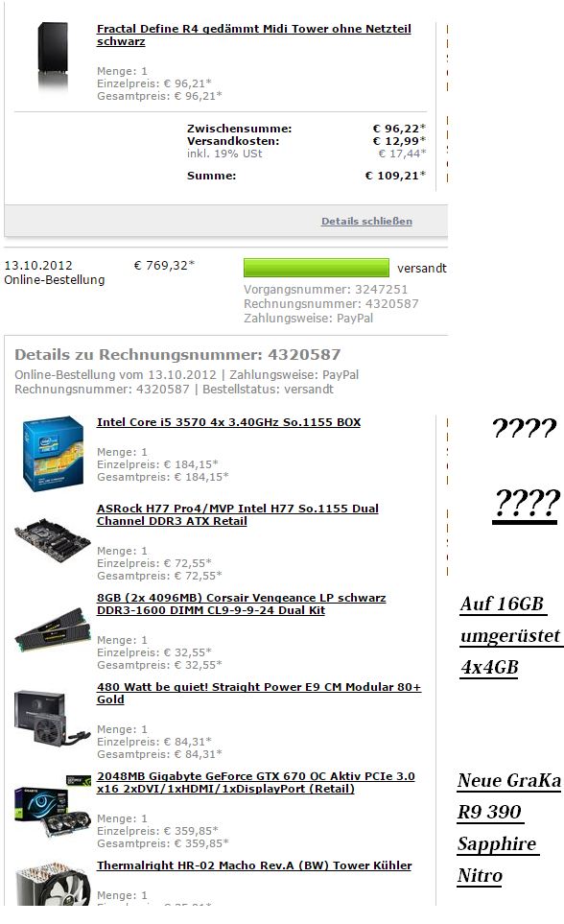Click the green versandt progress bar
This screenshot has width=564, height=924.
coord(317,268)
